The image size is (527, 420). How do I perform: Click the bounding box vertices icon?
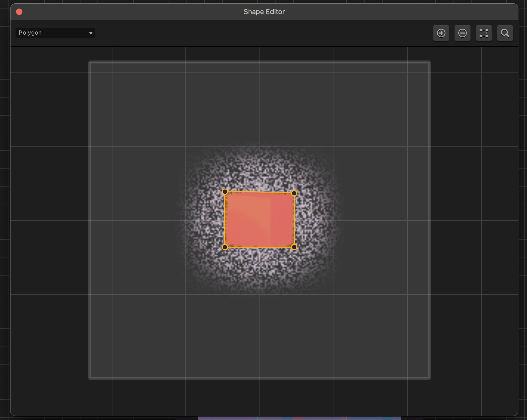point(484,33)
